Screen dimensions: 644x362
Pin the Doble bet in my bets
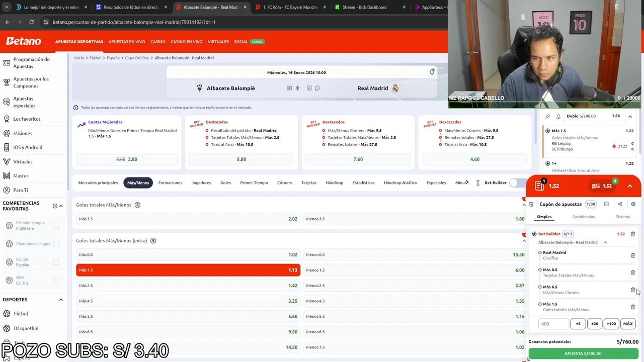548,116
